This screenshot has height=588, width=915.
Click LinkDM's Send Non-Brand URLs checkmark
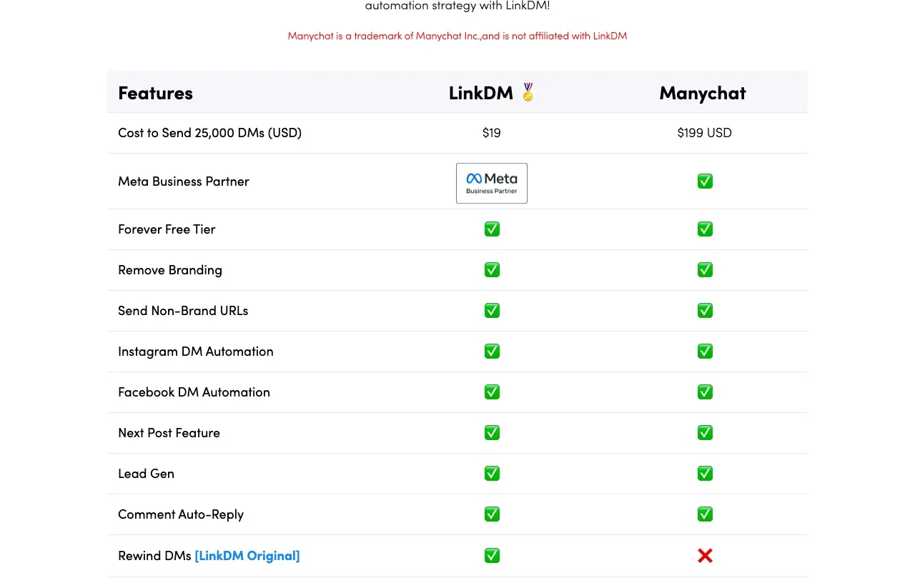492,311
